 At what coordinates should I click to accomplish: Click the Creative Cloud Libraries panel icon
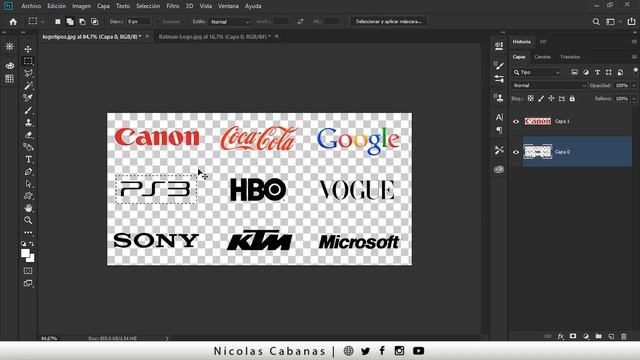499,169
